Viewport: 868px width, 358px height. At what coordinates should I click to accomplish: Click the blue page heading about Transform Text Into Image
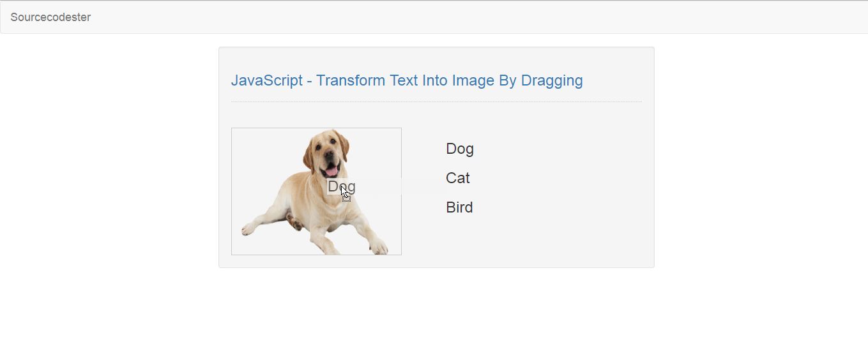pos(407,80)
